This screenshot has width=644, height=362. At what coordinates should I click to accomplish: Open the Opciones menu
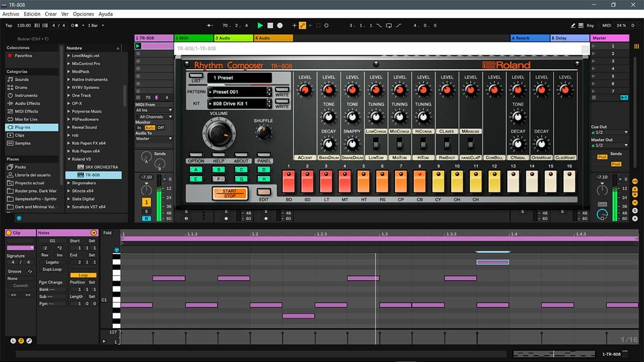pos(83,14)
